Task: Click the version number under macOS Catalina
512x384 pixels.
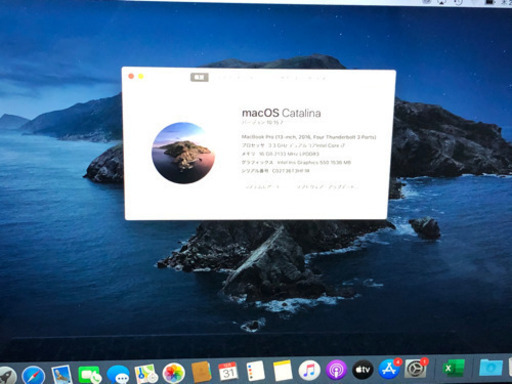Action: pyautogui.click(x=262, y=122)
